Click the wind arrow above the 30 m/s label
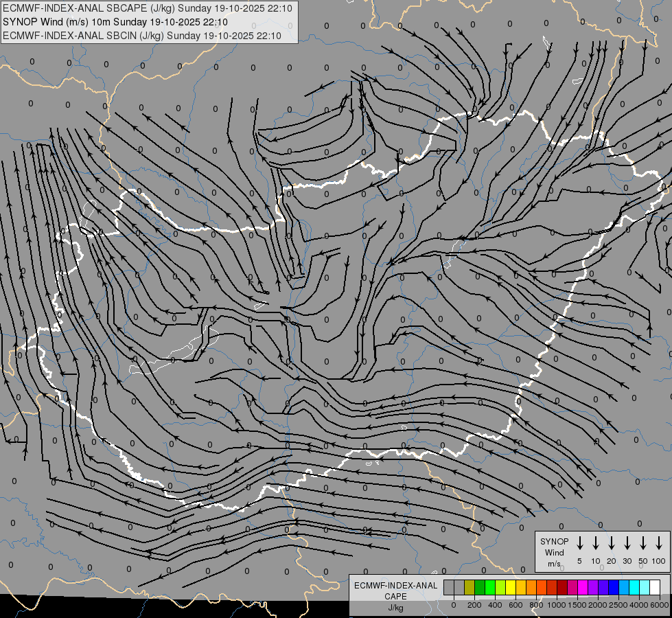The height and width of the screenshot is (618, 672). (627, 543)
